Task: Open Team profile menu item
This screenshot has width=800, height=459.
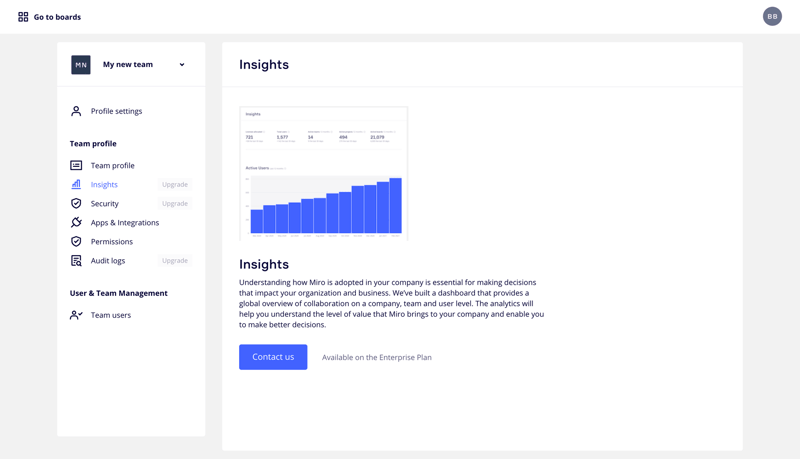Action: click(113, 165)
